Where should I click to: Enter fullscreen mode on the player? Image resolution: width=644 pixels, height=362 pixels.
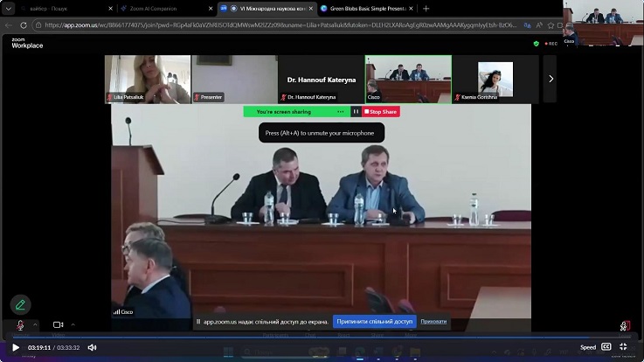623,347
